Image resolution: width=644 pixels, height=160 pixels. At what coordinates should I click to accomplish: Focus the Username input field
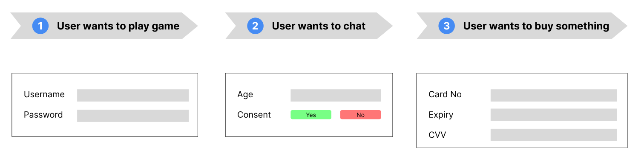click(133, 95)
